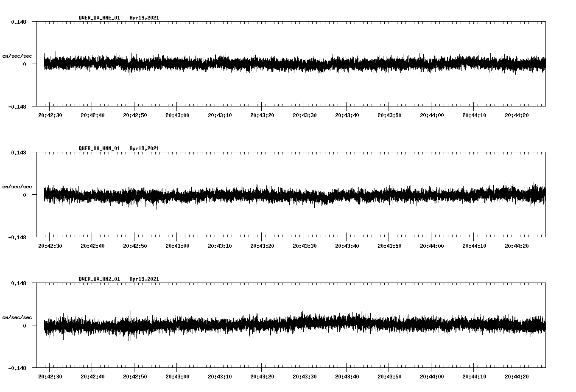Click the Apr19,2021 date on the middle plot
Screen dimensions: 576x392
[x=144, y=148]
